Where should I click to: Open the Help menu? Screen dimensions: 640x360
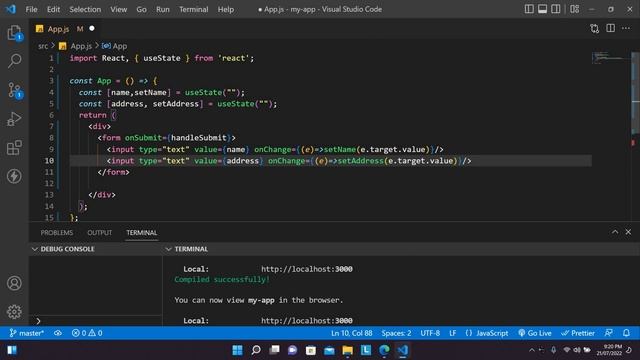click(226, 9)
